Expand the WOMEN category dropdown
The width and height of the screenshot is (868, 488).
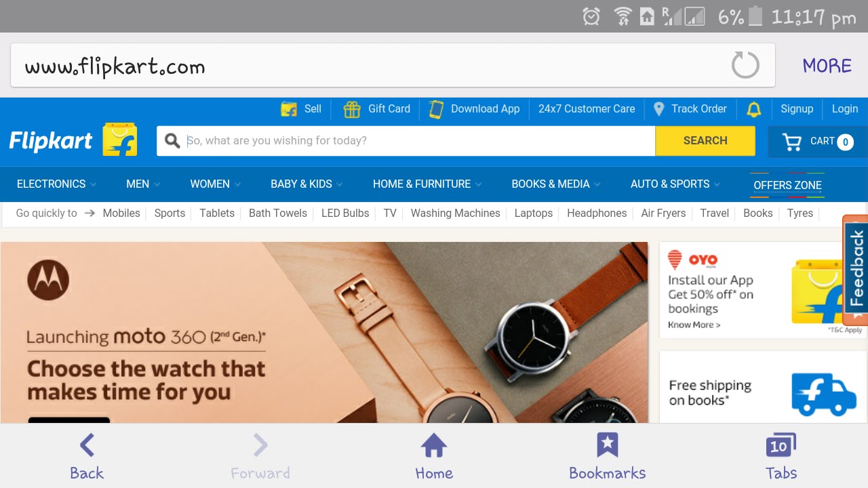(x=216, y=184)
